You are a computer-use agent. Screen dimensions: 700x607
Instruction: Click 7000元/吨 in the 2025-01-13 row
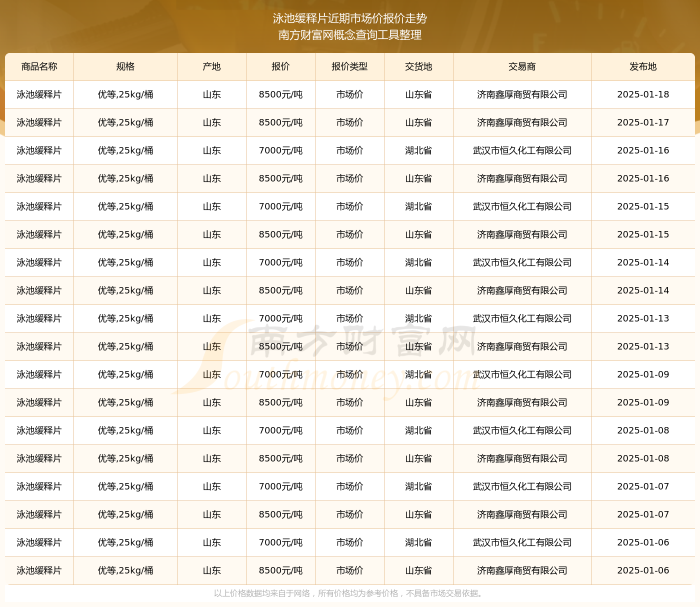280,318
